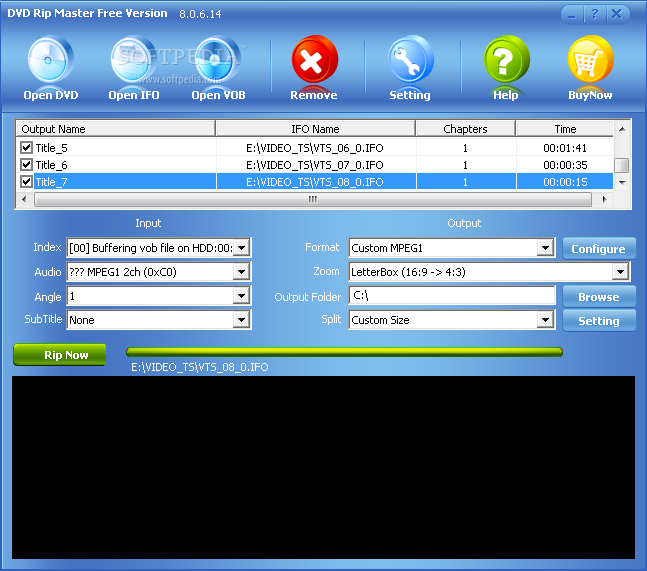647x571 pixels.
Task: Click the time cell 00:00:15
Action: (565, 182)
